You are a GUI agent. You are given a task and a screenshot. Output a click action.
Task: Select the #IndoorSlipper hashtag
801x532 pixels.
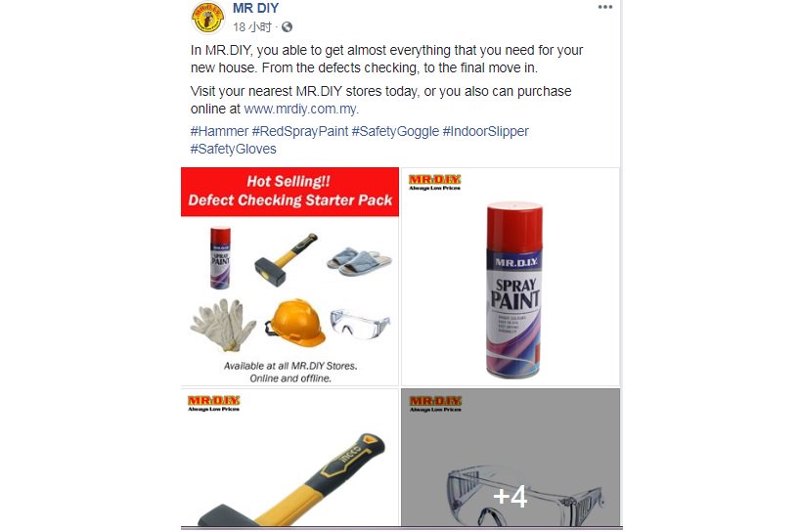click(485, 131)
